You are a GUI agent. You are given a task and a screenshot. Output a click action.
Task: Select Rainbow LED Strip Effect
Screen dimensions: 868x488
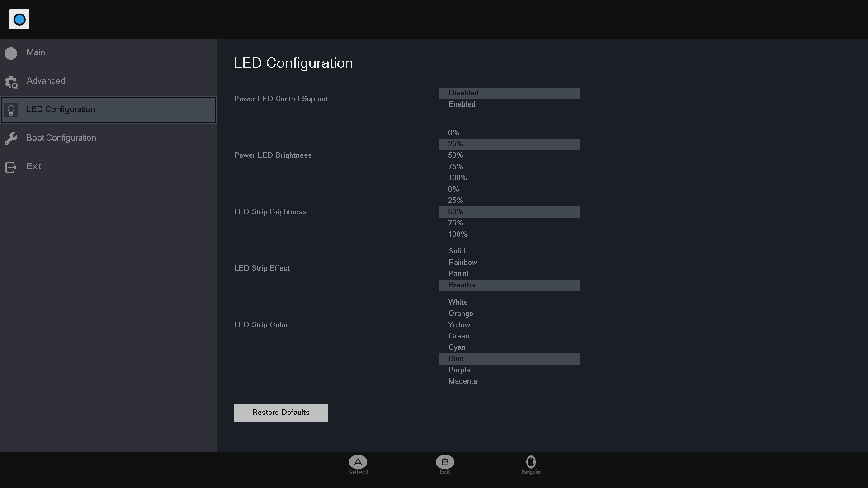(509, 263)
